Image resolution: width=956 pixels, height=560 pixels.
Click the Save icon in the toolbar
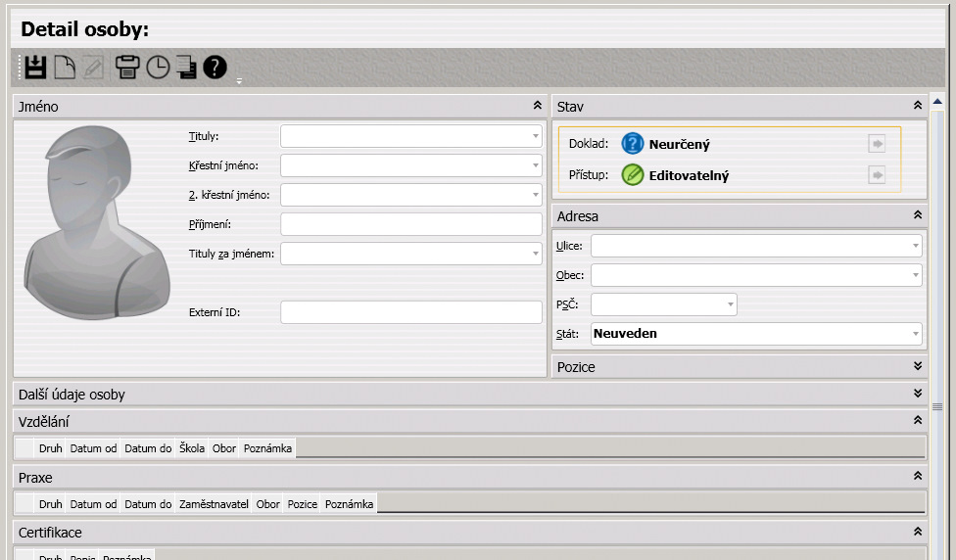tap(36, 68)
